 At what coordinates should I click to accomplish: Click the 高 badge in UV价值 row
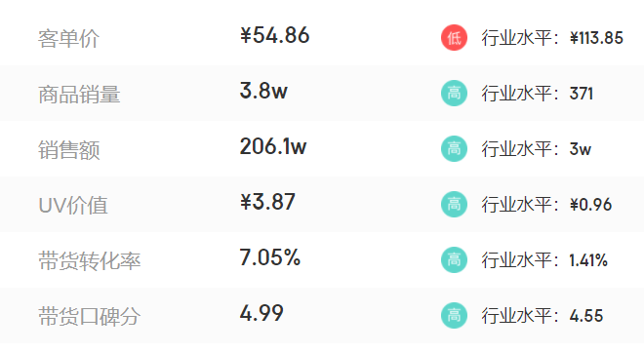tap(454, 204)
